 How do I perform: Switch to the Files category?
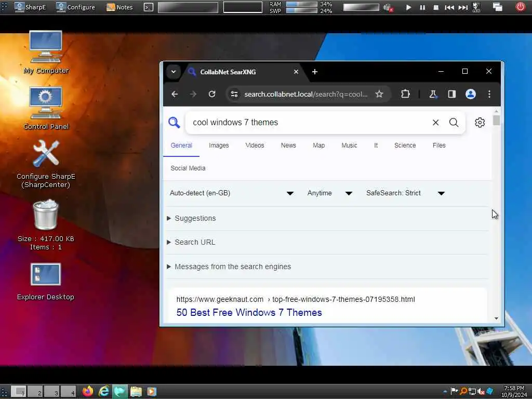[x=439, y=145]
